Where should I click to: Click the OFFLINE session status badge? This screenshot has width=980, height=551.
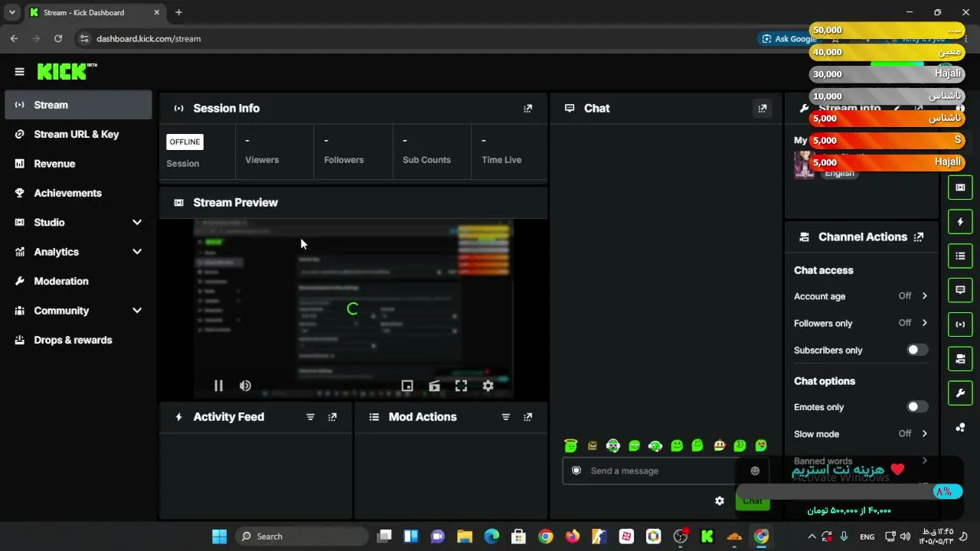click(185, 142)
